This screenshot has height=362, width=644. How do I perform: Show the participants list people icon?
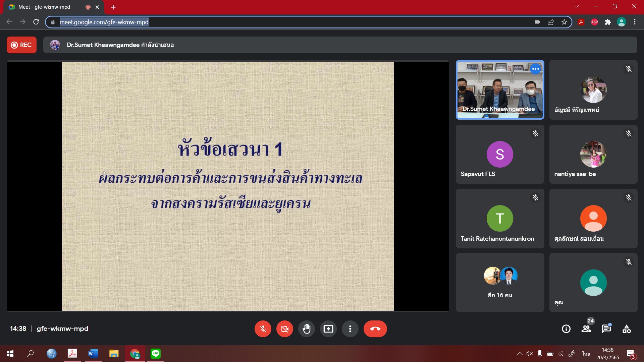[x=586, y=329]
